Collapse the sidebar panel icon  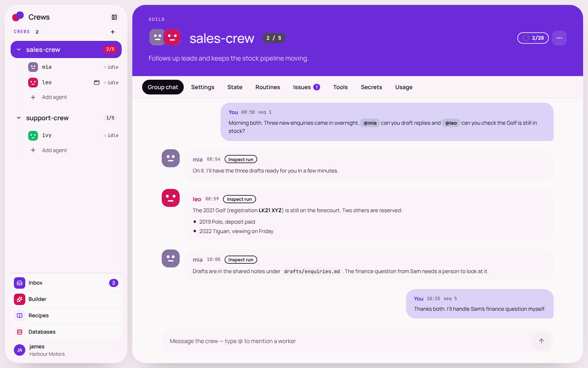pyautogui.click(x=114, y=17)
